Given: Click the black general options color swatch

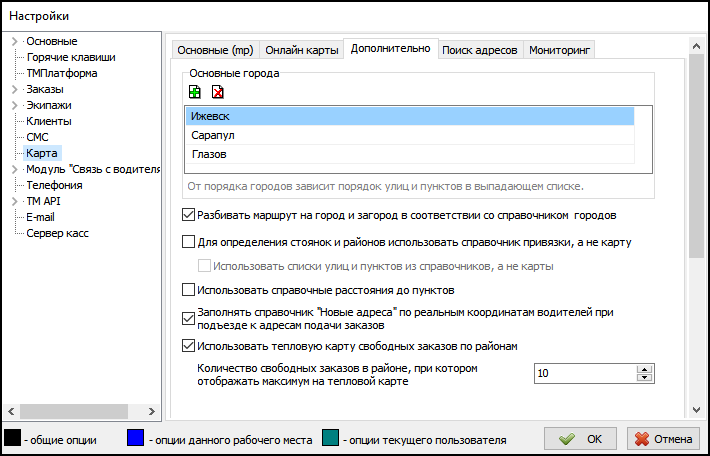Looking at the screenshot, I should pos(12,438).
